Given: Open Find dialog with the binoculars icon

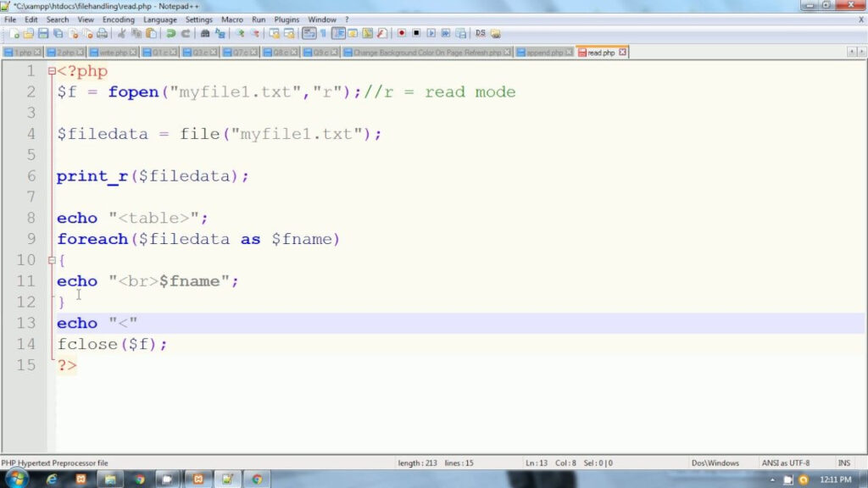Looking at the screenshot, I should coord(205,34).
